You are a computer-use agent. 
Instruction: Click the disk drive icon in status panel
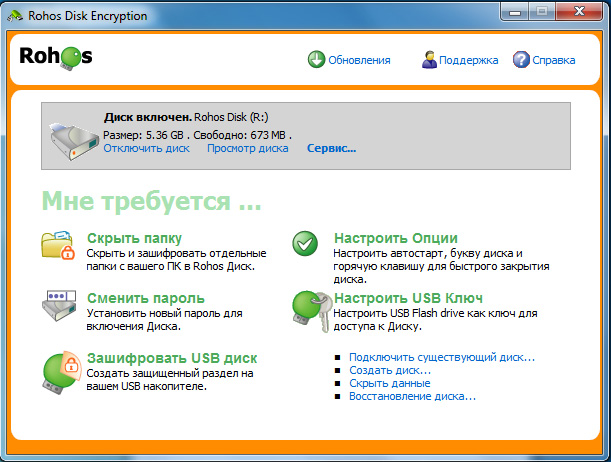(x=74, y=141)
